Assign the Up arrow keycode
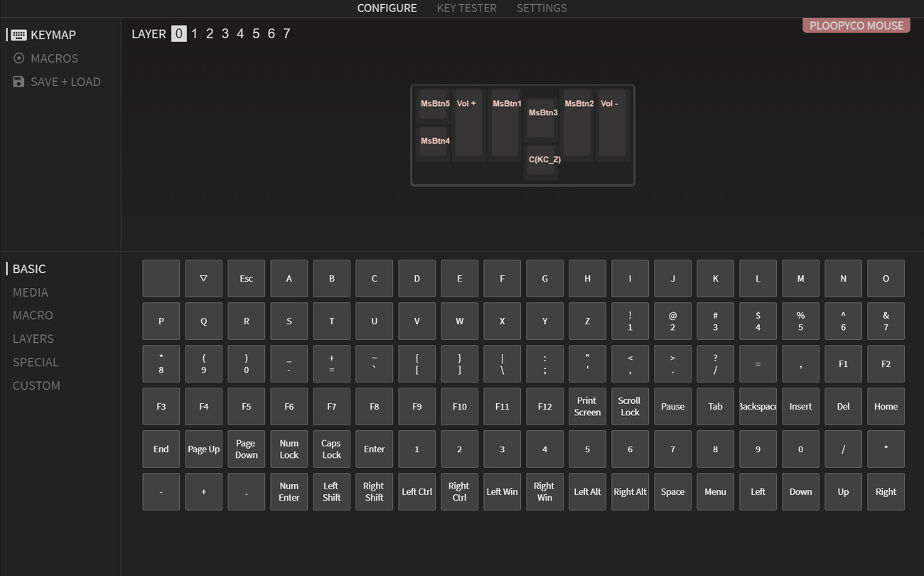Screen dimensions: 924x576 (843, 491)
